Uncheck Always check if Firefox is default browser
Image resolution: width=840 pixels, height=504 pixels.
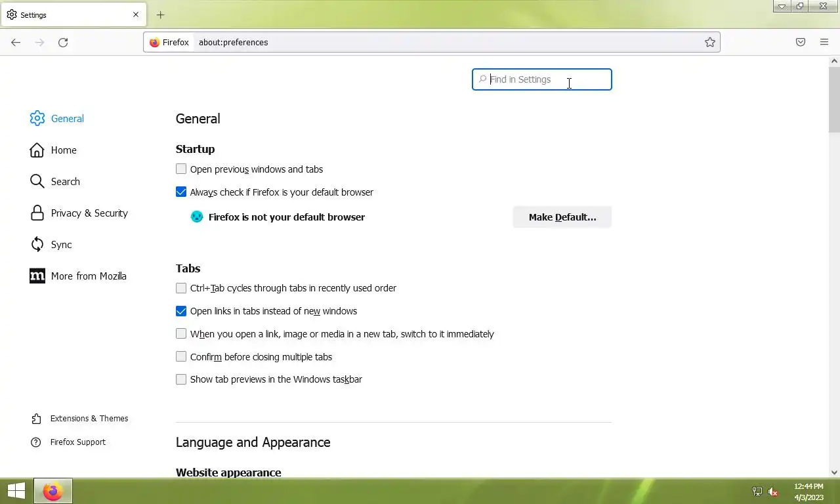coord(181,192)
